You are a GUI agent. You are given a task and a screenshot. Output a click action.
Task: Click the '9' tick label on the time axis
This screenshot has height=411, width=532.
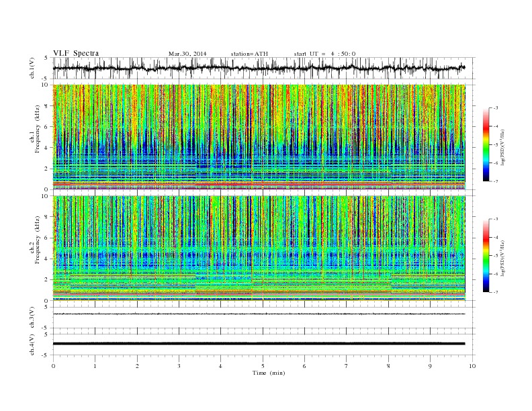430,366
